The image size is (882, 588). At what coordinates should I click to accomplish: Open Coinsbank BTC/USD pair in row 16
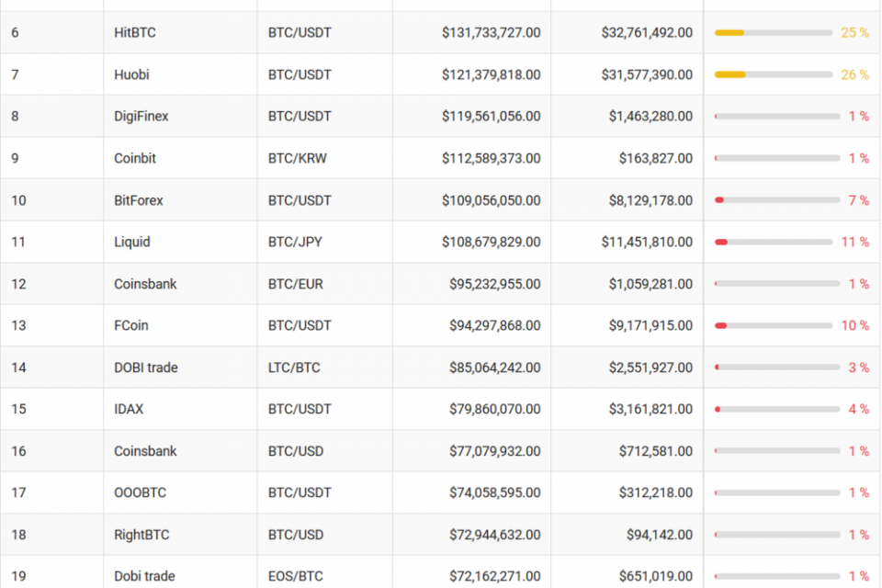pos(295,451)
